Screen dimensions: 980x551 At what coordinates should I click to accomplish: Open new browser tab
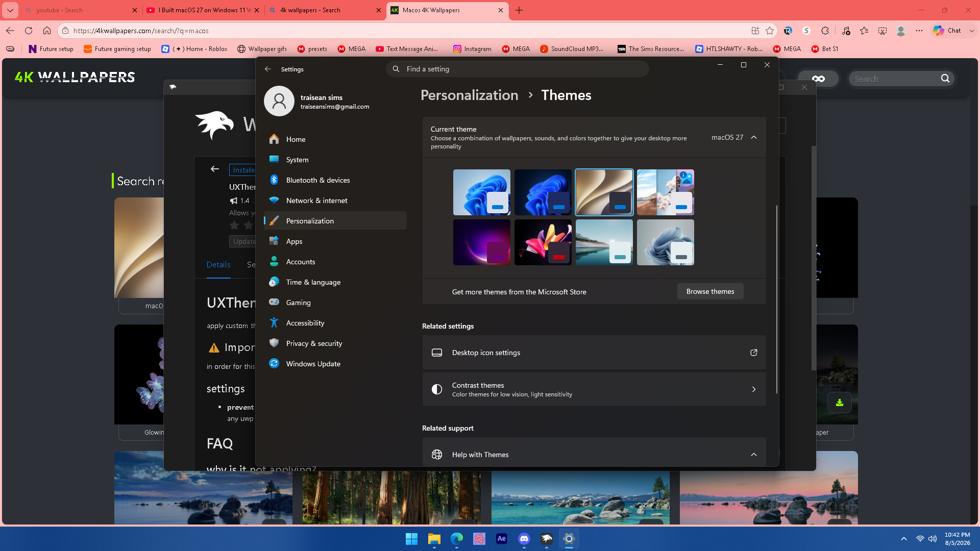click(x=519, y=10)
